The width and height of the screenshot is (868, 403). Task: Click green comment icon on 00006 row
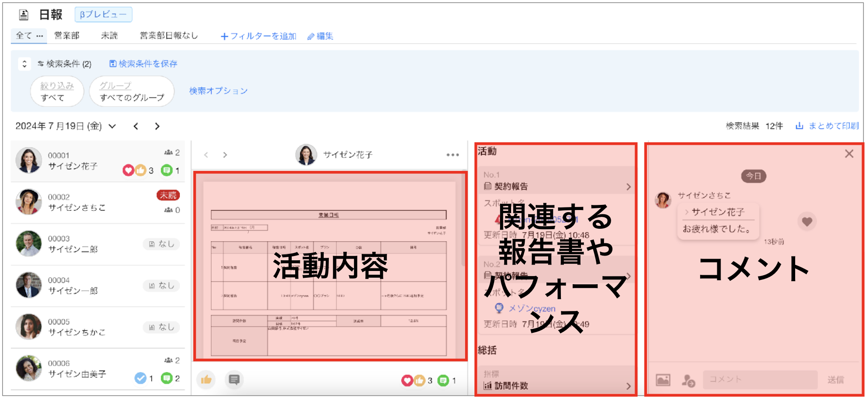(x=167, y=378)
